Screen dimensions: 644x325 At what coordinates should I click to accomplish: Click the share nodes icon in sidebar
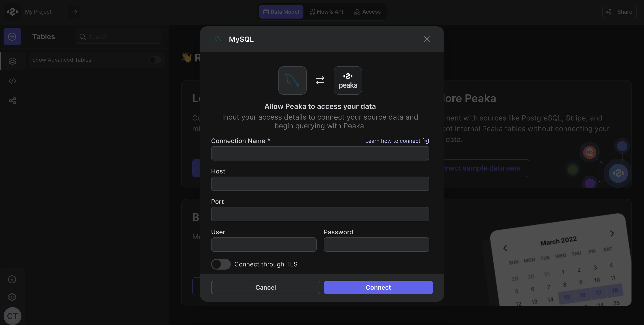tap(12, 101)
